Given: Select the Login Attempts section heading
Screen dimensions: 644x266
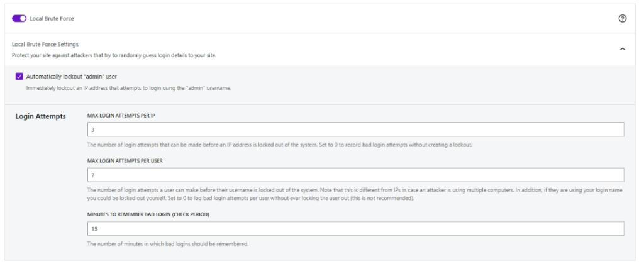Looking at the screenshot, I should tap(41, 116).
